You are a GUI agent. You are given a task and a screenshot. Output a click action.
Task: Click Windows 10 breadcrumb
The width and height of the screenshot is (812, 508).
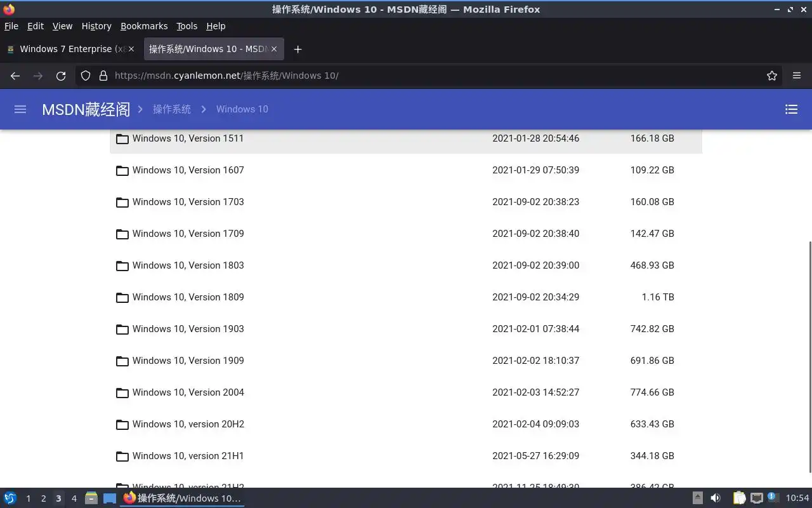(x=242, y=109)
